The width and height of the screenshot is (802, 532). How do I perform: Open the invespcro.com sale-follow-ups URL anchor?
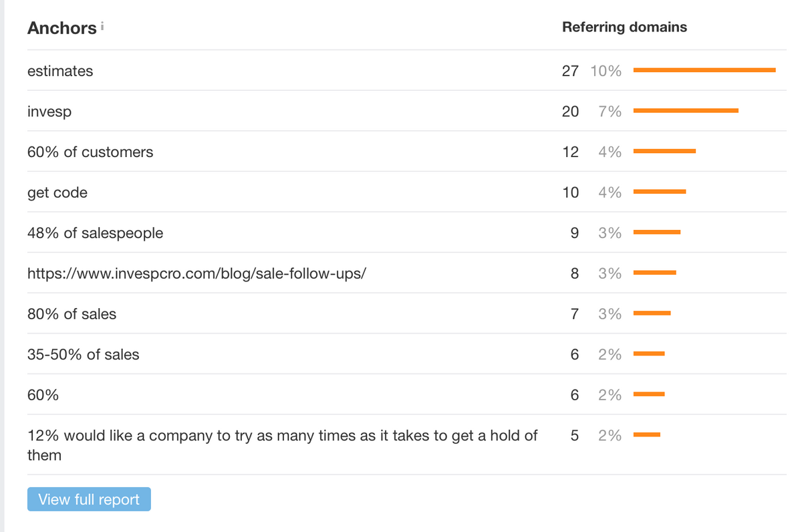tap(196, 273)
